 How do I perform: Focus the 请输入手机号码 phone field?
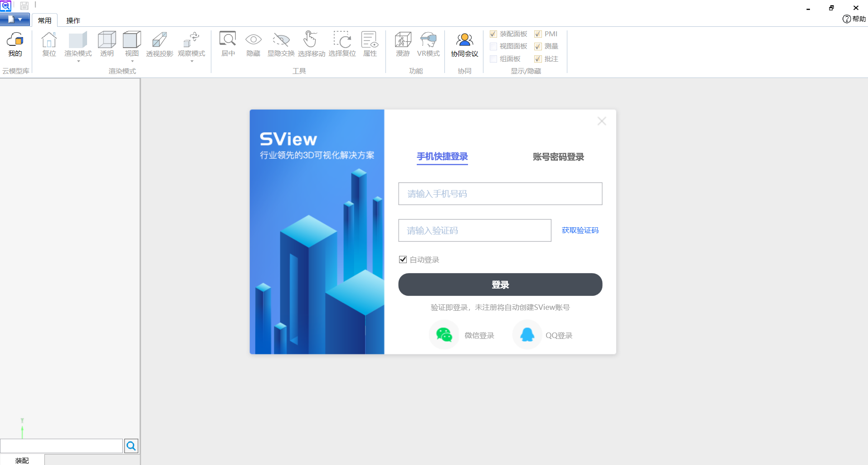tap(500, 194)
